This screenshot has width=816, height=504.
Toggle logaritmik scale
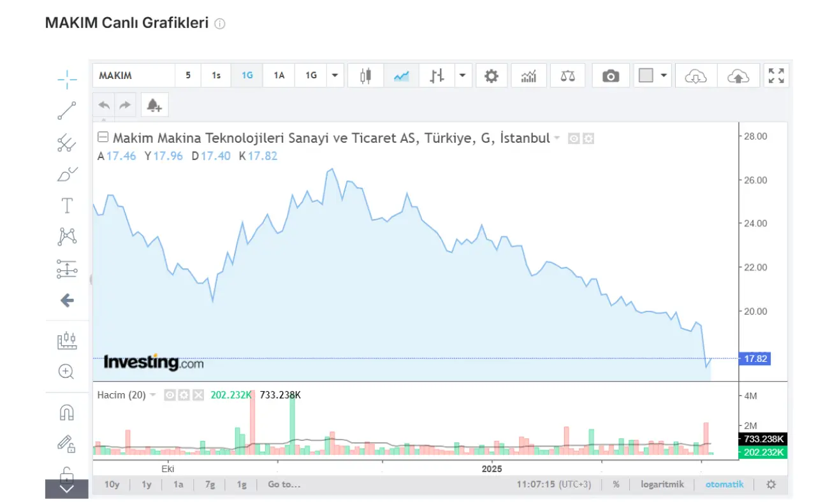click(662, 484)
